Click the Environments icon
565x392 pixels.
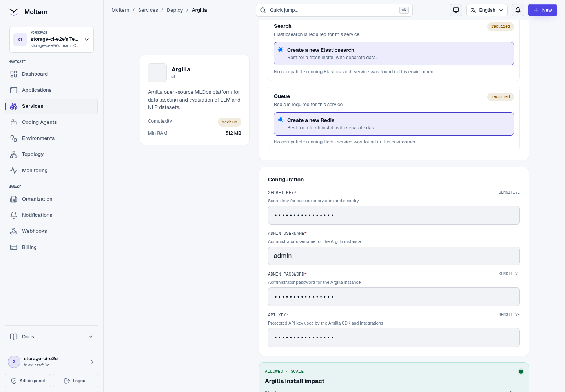14,138
